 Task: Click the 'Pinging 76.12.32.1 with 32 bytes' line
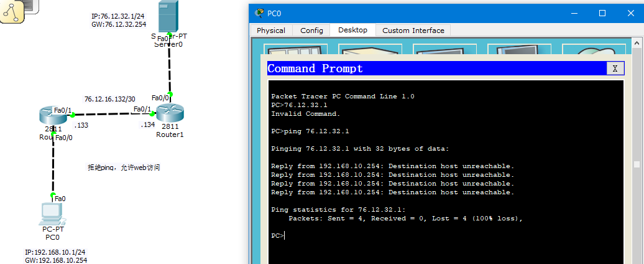[x=360, y=149]
